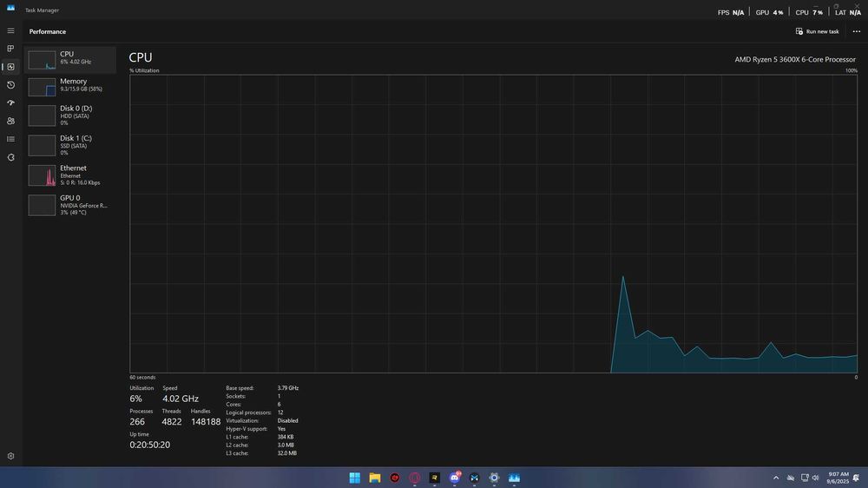Click the 3.79 GHz base speed value

[x=288, y=388]
